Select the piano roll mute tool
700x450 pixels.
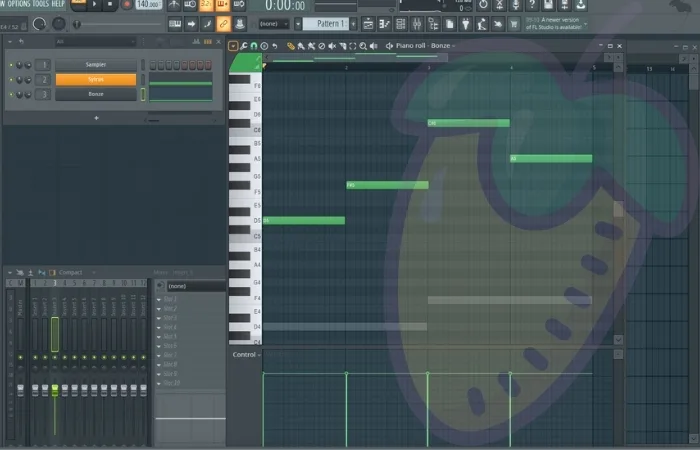(332, 46)
